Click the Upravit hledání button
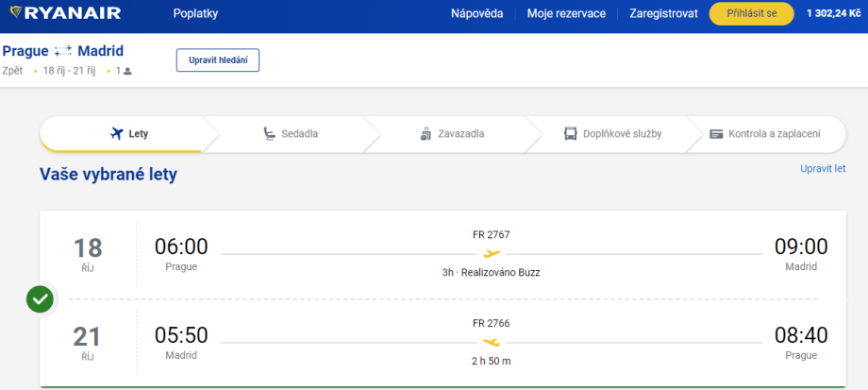868x390 pixels. 217,59
